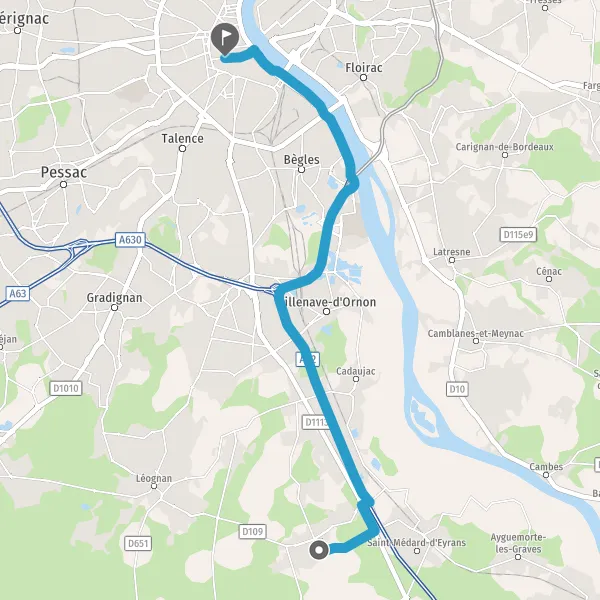The height and width of the screenshot is (600, 600).
Task: Select the A630 highway shield
Action: [x=130, y=240]
